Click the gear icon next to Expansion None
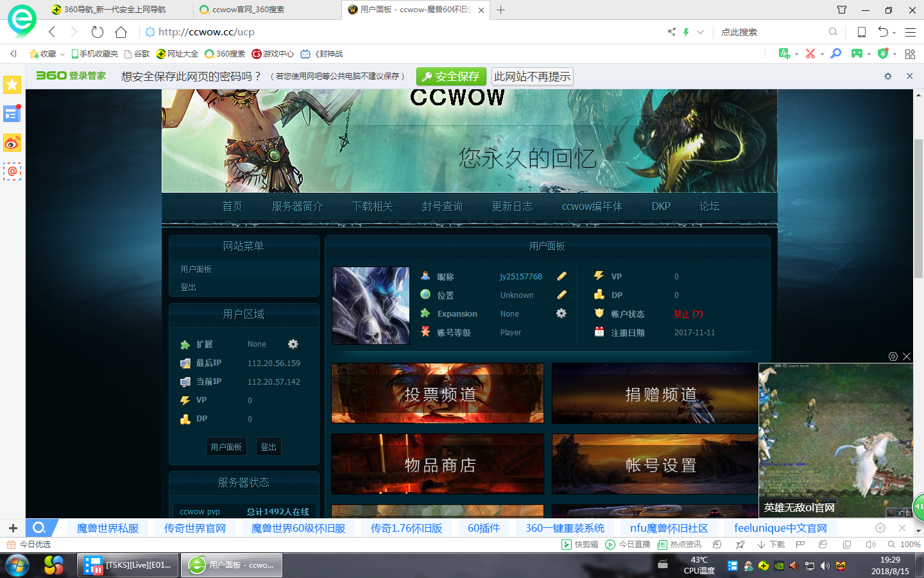 coord(561,313)
